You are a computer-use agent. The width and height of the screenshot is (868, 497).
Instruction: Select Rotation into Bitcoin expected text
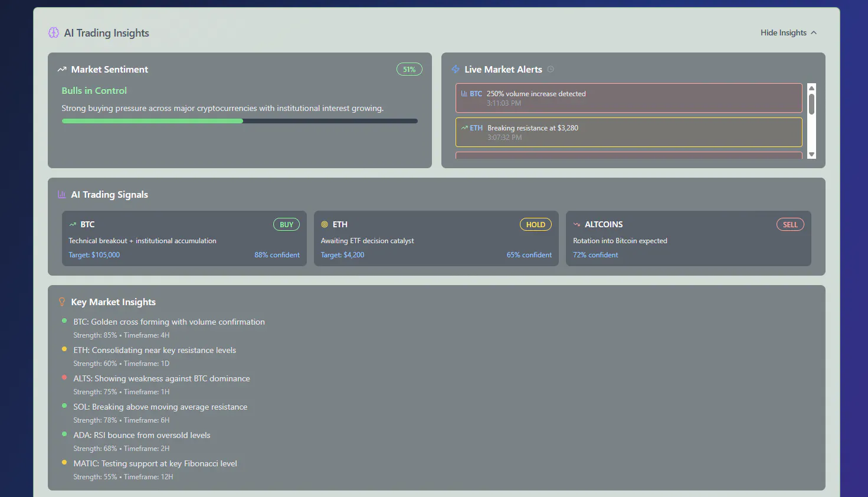(x=620, y=241)
